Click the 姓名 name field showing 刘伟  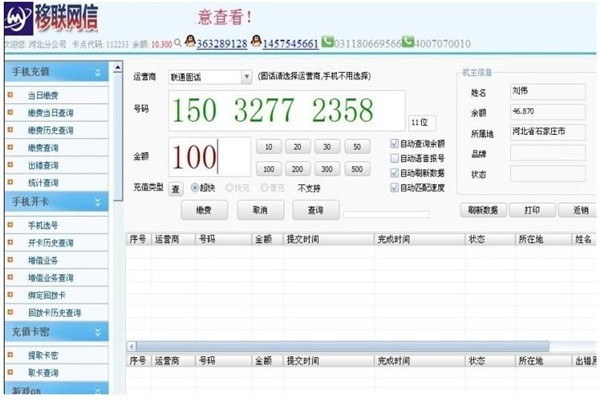pyautogui.click(x=548, y=91)
